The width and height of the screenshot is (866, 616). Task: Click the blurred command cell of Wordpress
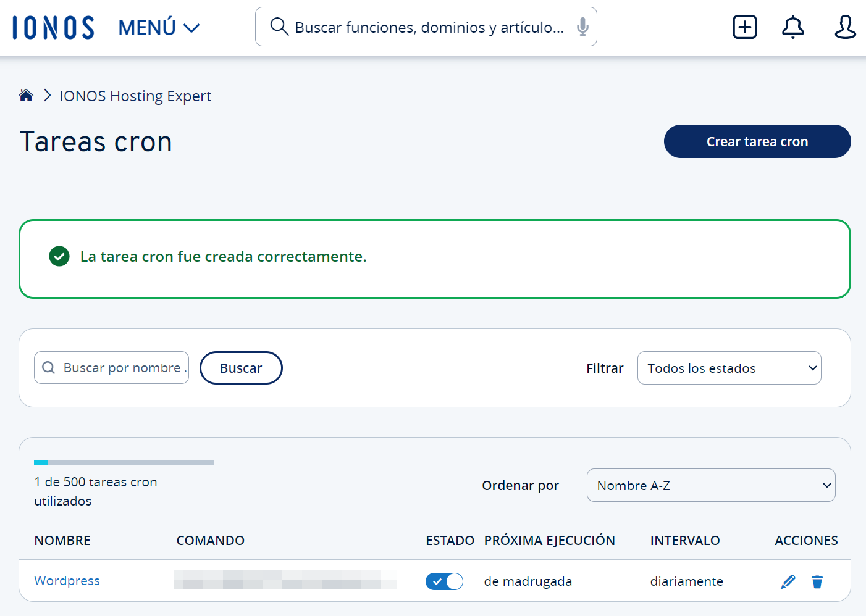click(x=285, y=580)
